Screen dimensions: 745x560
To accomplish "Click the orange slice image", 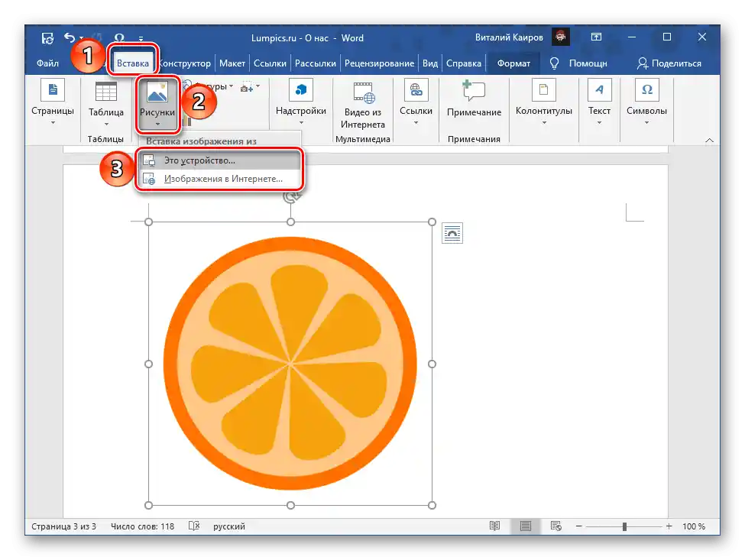I will click(290, 364).
